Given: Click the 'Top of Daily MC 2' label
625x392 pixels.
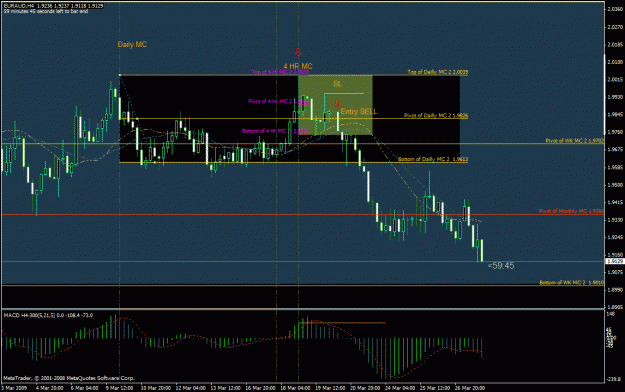Looking at the screenshot, I should point(438,72).
